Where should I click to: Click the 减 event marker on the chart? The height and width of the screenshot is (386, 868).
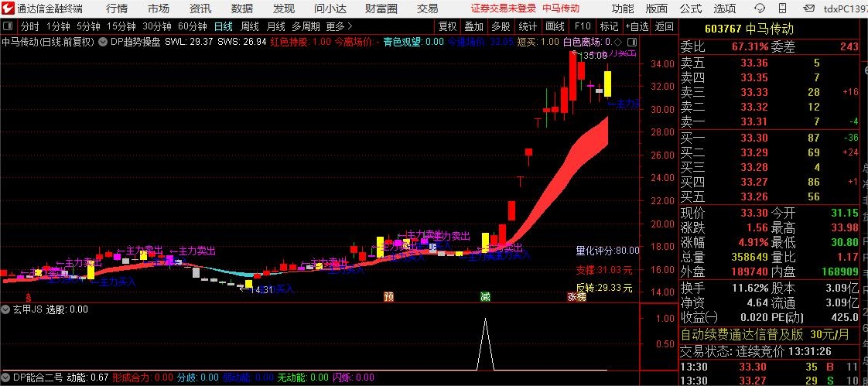(x=486, y=297)
